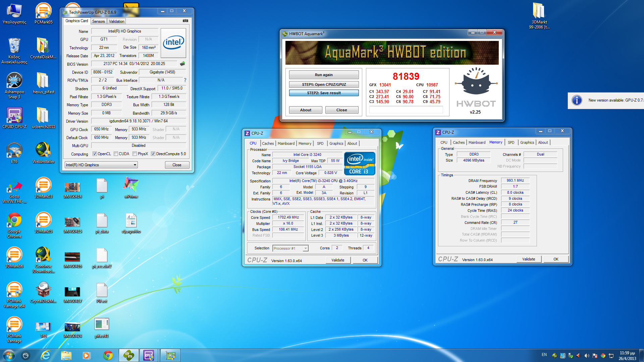This screenshot has width=644, height=362.
Task: Click STEP1: Open CPUZ/GPUZ button
Action: [324, 84]
